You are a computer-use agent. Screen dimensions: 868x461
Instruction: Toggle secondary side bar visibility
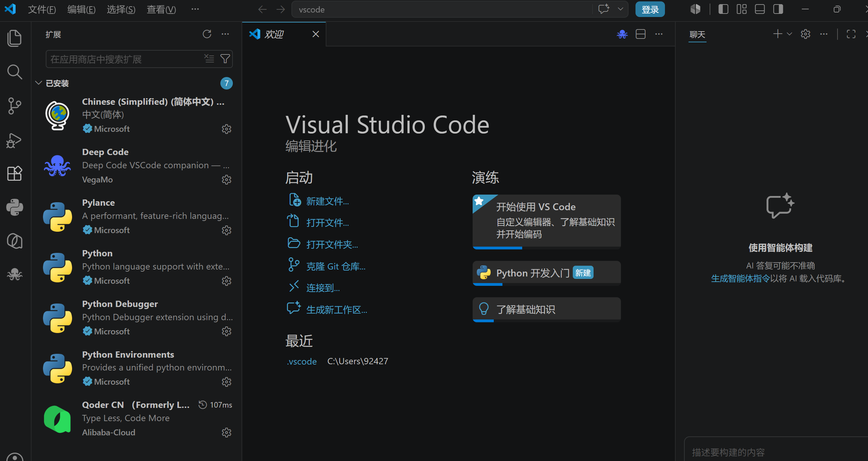(x=778, y=9)
